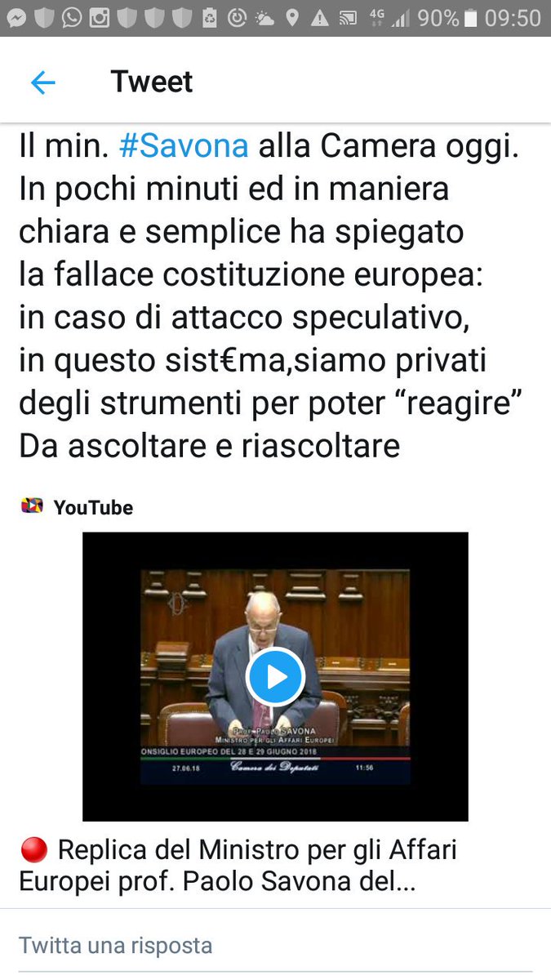Tap the WhatsApp status bar icon
The width and height of the screenshot is (551, 980).
72,18
